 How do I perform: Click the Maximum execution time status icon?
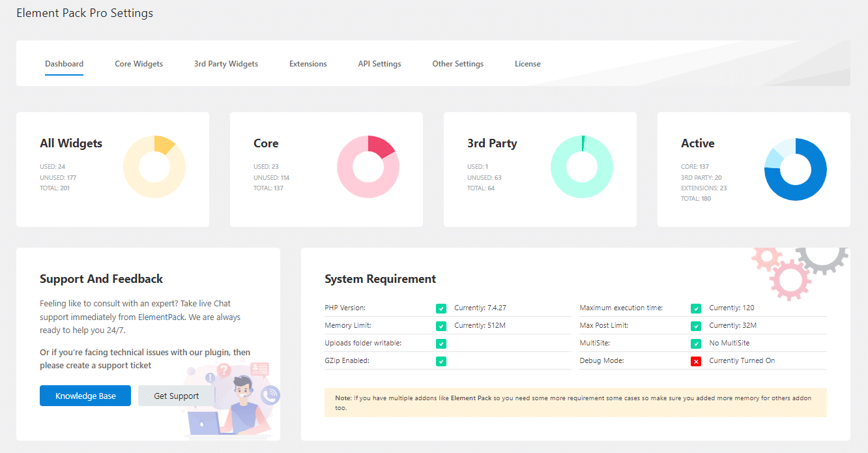tap(695, 308)
